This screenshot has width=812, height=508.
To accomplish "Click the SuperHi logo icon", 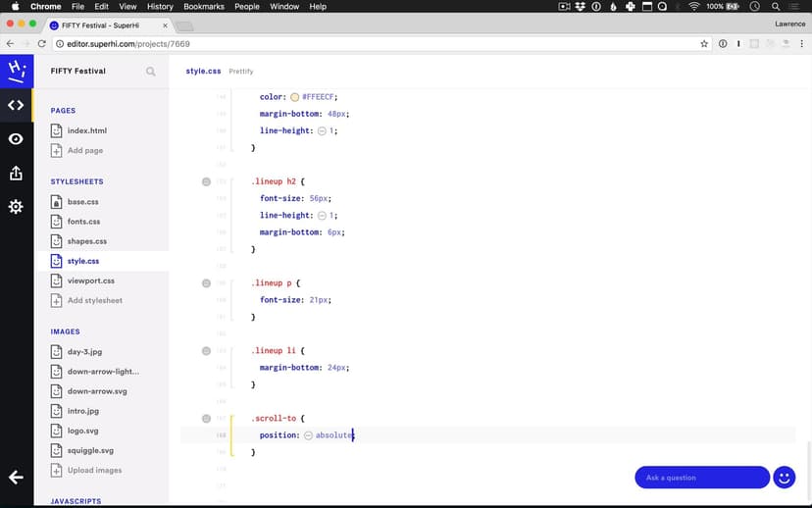I will (16, 71).
